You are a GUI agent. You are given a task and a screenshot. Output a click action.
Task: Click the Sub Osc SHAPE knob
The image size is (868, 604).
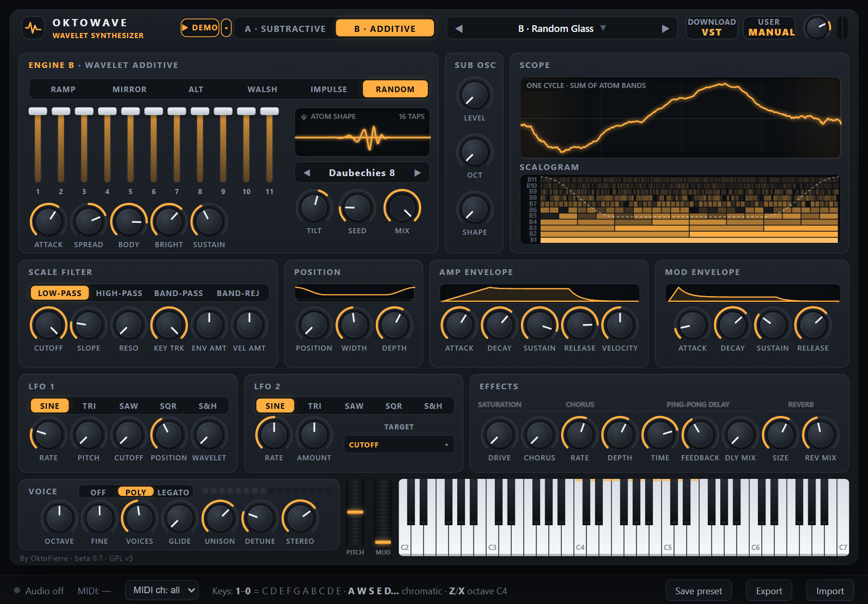[475, 210]
